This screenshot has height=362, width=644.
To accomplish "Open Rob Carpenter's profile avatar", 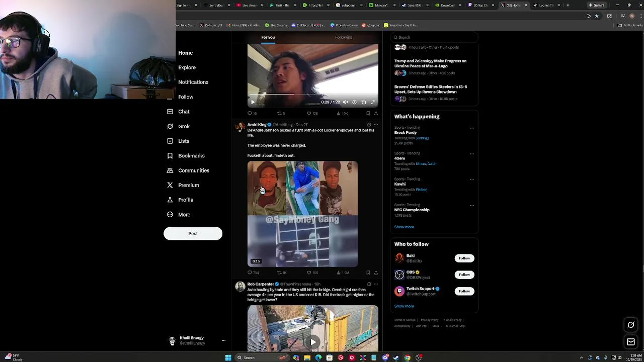I will (240, 287).
